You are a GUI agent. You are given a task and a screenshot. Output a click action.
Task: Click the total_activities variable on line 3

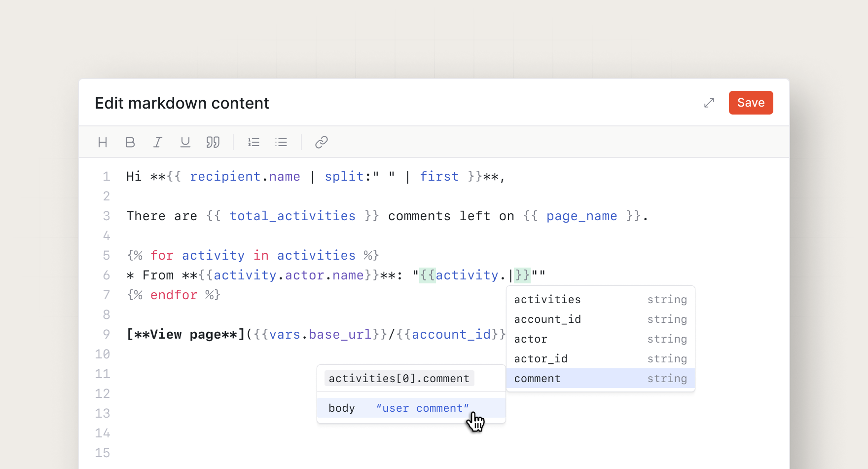click(292, 216)
